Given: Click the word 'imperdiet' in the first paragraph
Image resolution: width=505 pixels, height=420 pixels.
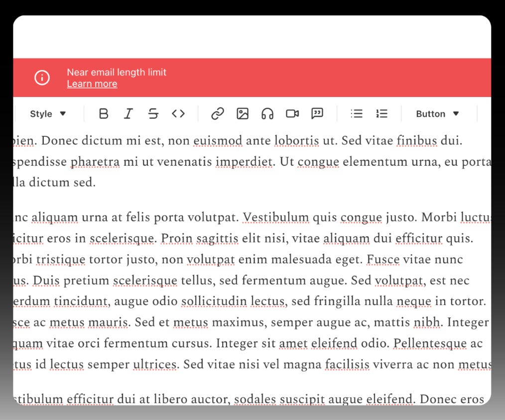Looking at the screenshot, I should coord(244,162).
